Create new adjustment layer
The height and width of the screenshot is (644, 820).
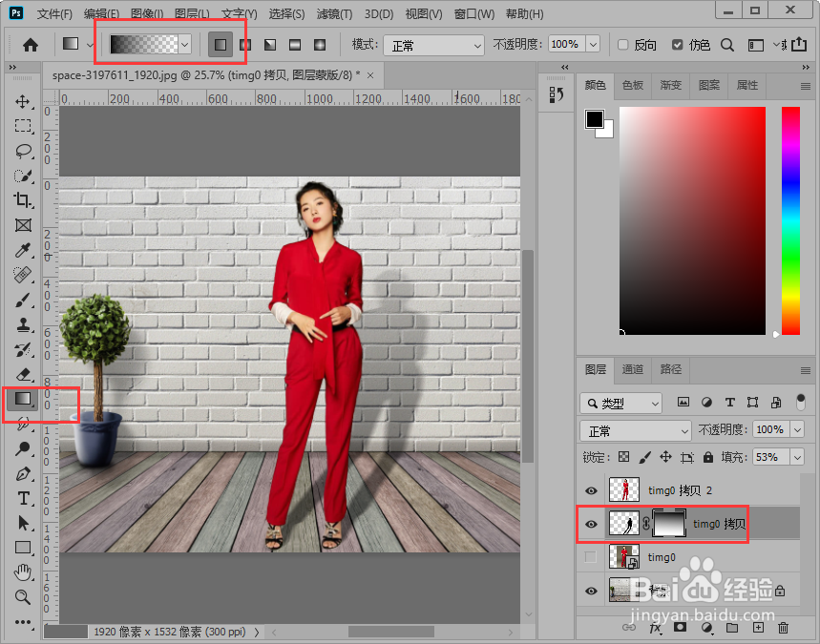point(706,627)
